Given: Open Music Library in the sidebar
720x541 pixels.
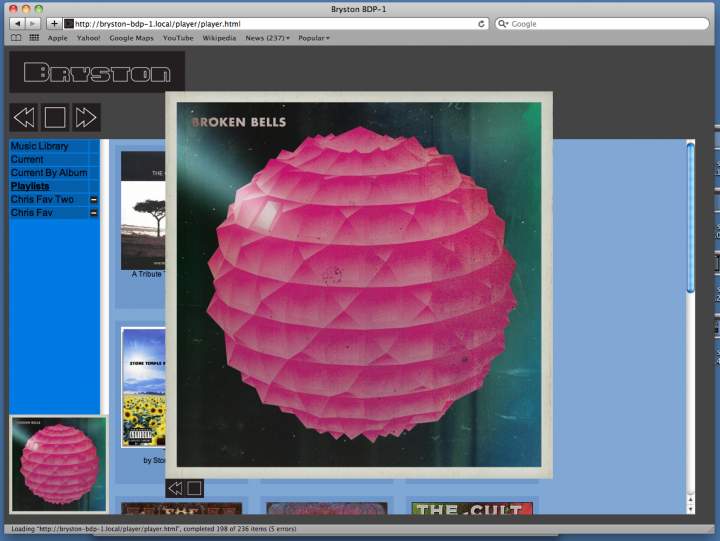Looking at the screenshot, I should point(39,146).
